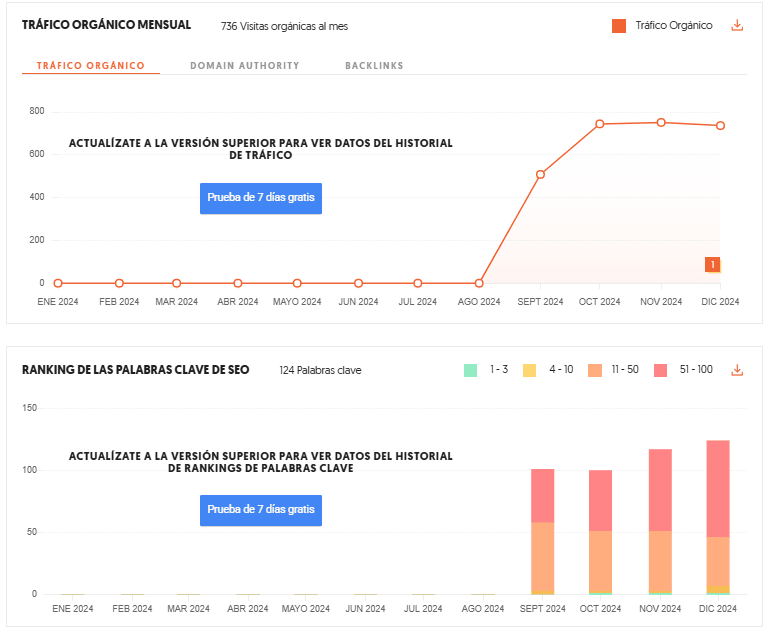Viewport: 763px width, 628px height.
Task: Select the OCT 2024 traffic data point
Action: pos(600,124)
